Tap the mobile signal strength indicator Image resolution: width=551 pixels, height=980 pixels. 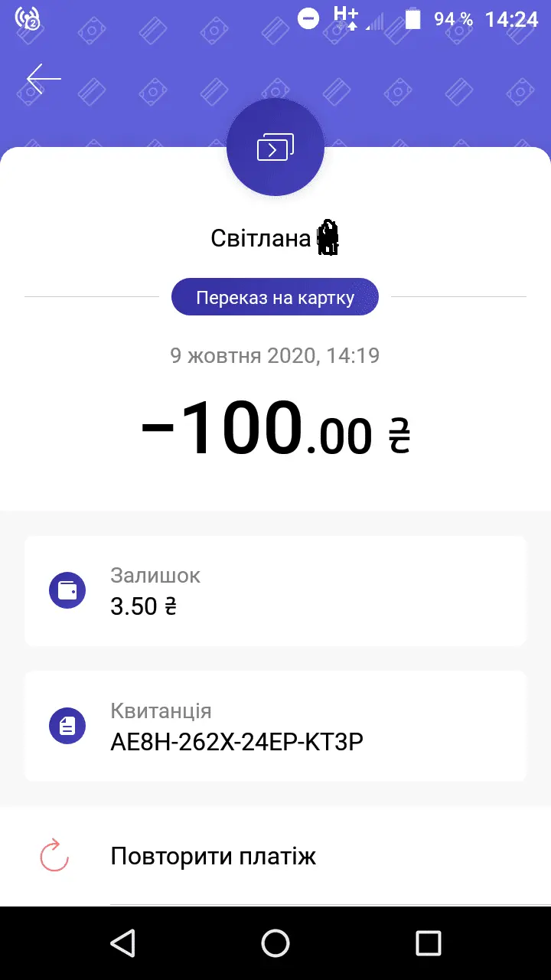point(374,21)
